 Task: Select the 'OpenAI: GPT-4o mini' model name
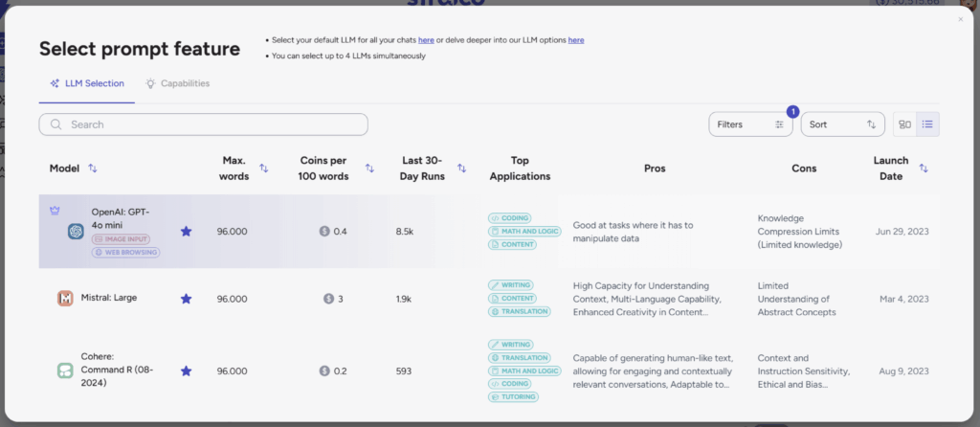tap(121, 218)
